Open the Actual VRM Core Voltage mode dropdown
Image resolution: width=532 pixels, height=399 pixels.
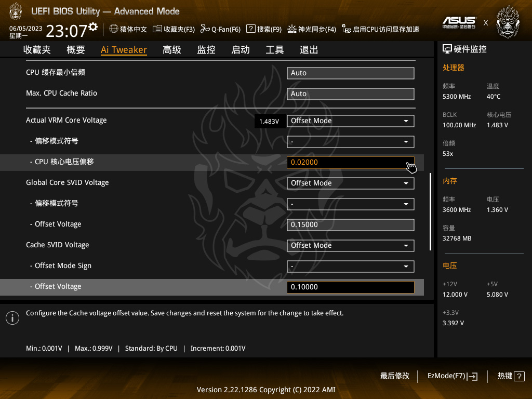click(350, 121)
